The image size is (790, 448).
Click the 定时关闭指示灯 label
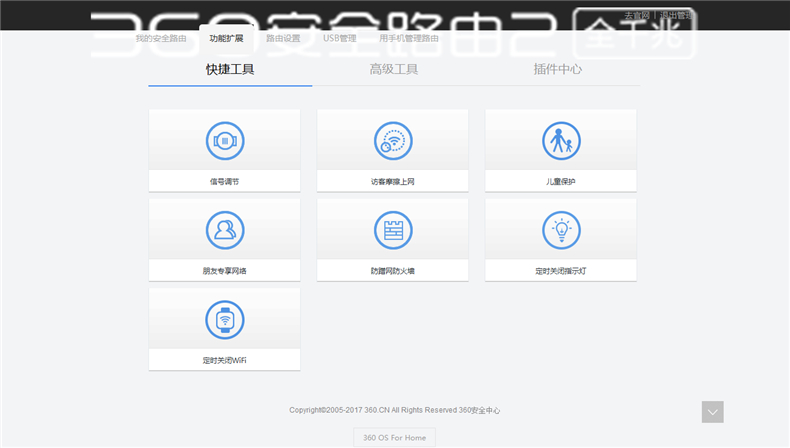(x=561, y=271)
